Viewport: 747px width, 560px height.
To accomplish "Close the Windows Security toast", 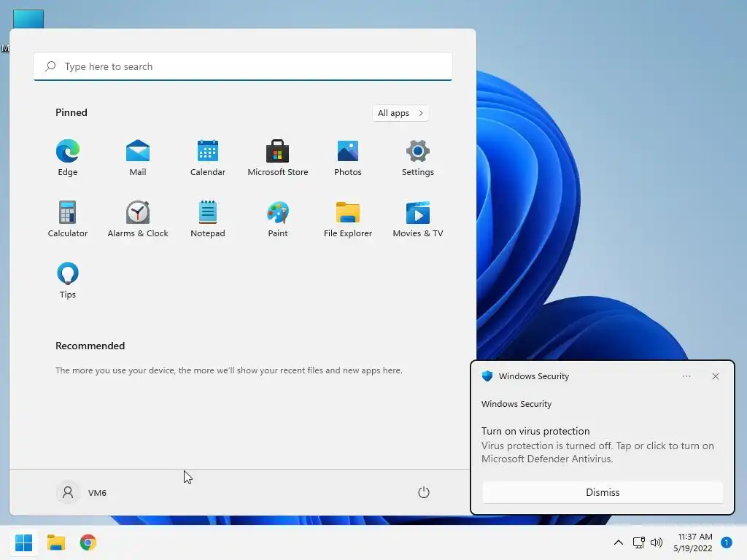I will 715,376.
